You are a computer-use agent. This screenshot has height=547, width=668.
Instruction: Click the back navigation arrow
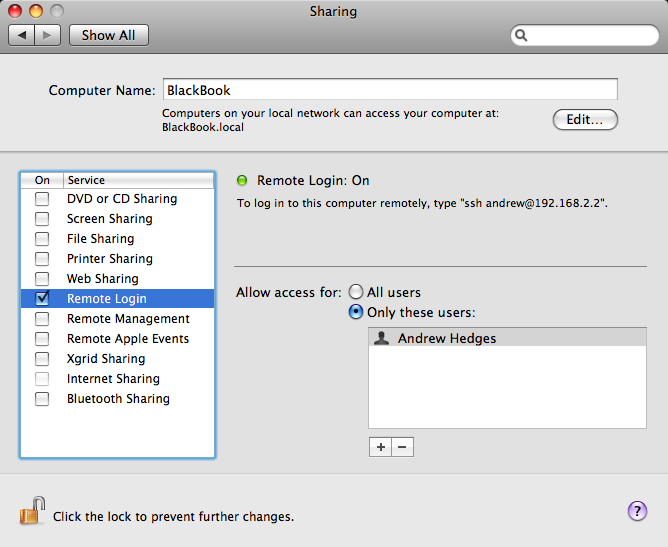[22, 35]
